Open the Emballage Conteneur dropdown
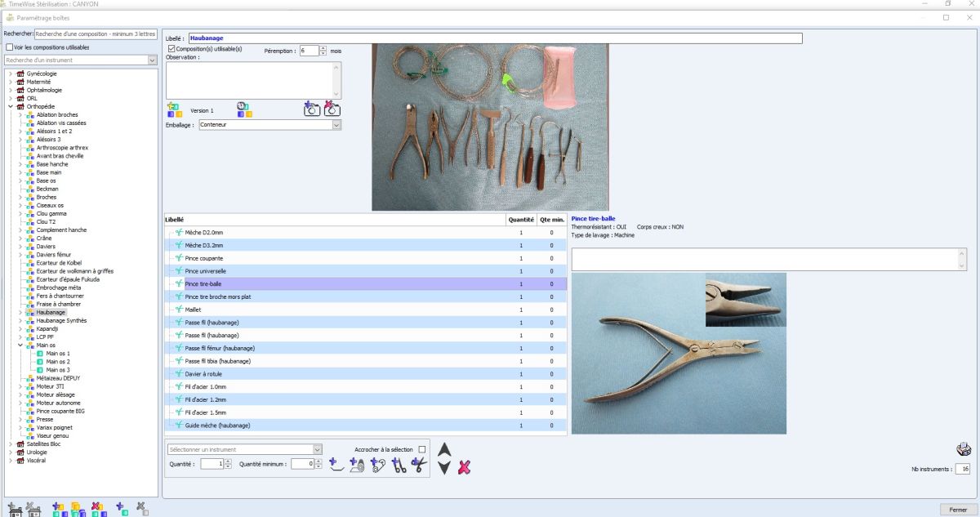 coord(336,125)
